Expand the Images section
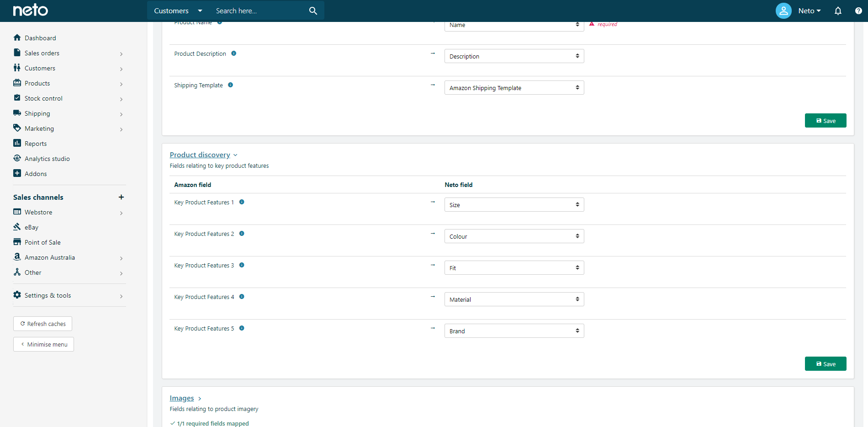 (x=185, y=398)
